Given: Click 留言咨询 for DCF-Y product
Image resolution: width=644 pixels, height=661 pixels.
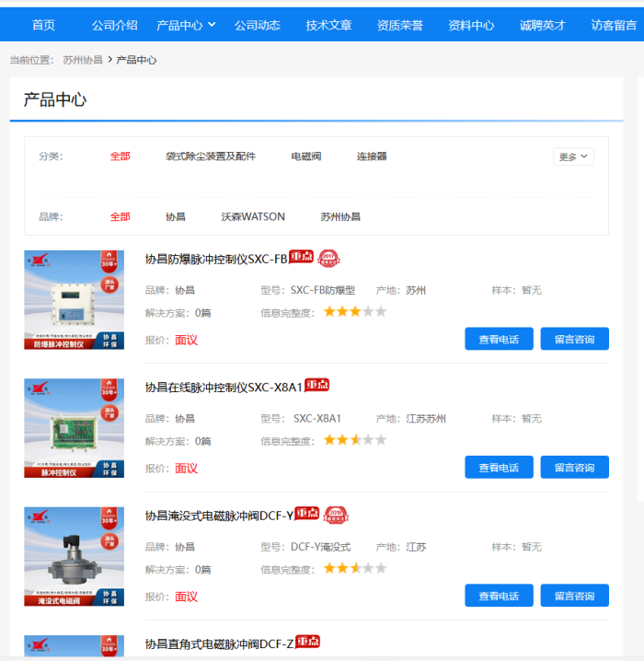Looking at the screenshot, I should point(574,596).
